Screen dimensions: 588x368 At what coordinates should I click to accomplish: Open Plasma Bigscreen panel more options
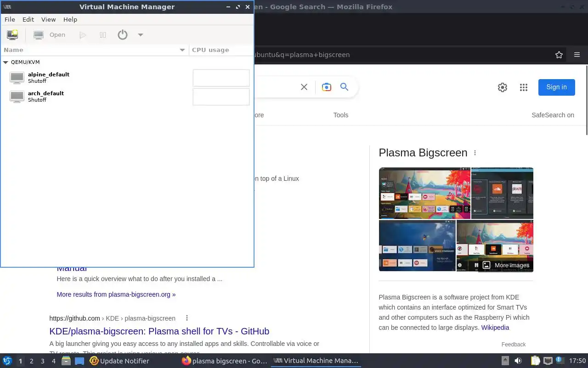click(x=475, y=153)
